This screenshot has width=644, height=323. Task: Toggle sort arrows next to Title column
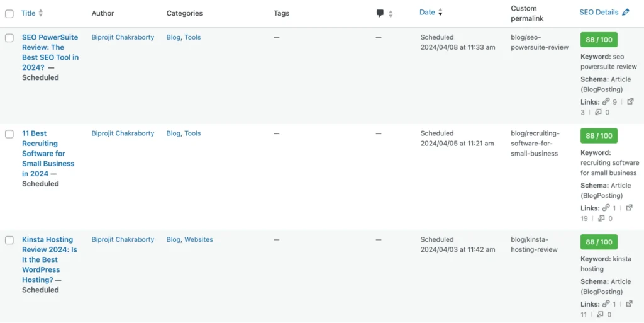pos(41,13)
